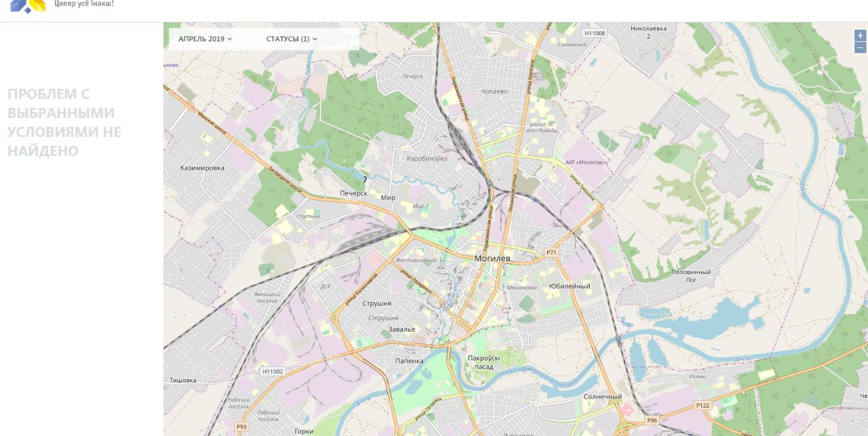Click the H11002 road shield
Viewport: 868px width, 436px height.
[x=273, y=371]
